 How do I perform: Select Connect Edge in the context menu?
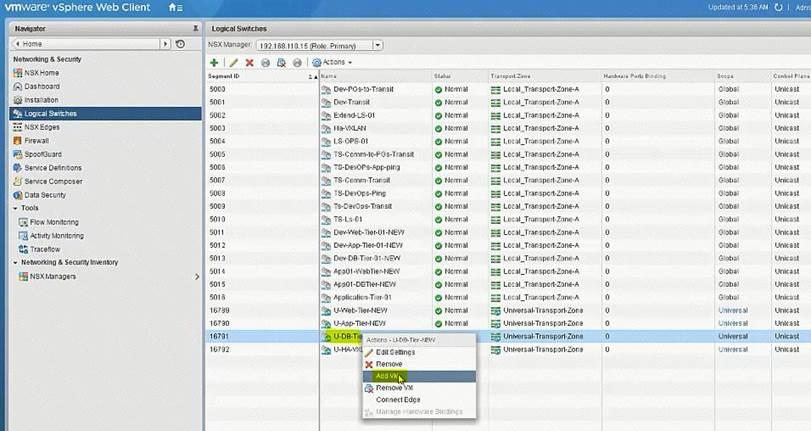point(397,400)
